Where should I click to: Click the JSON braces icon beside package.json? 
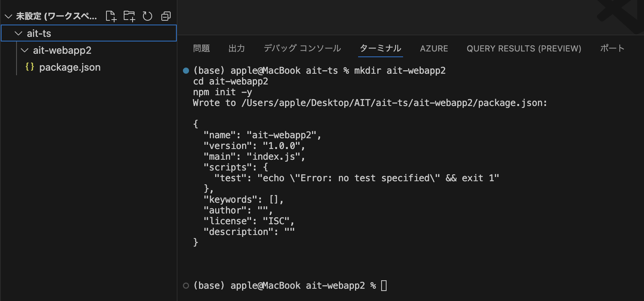click(30, 67)
